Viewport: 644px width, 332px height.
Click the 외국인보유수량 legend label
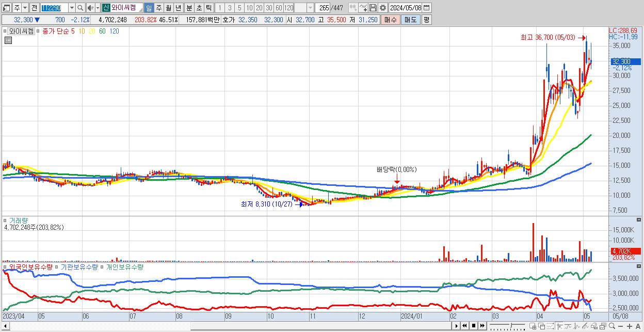pos(30,267)
